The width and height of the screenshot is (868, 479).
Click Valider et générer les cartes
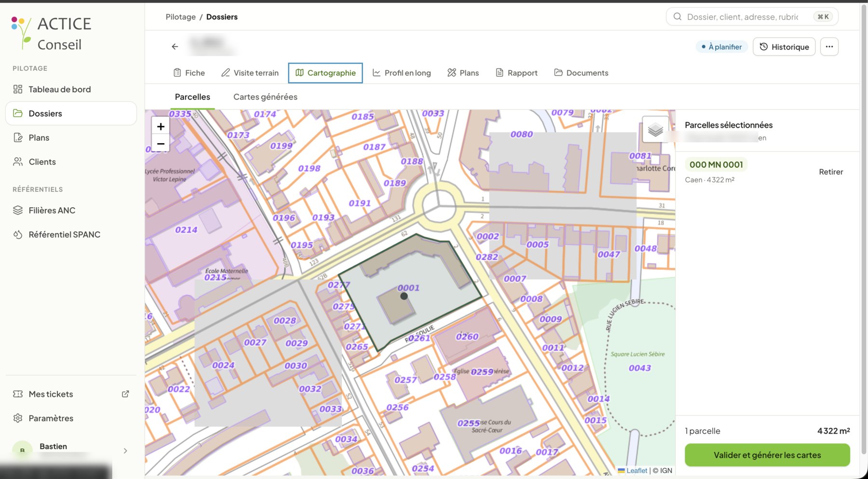(767, 455)
